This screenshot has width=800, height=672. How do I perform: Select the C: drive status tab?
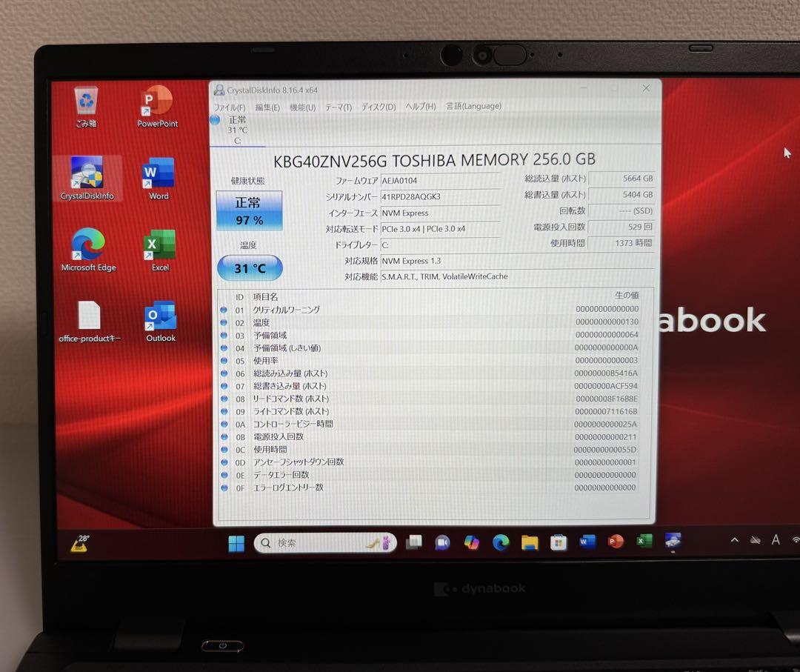click(x=237, y=130)
